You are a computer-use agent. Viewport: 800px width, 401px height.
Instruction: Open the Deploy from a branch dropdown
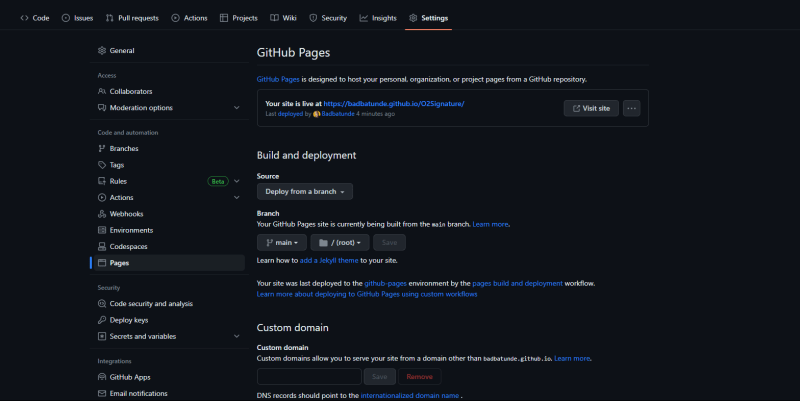[305, 191]
